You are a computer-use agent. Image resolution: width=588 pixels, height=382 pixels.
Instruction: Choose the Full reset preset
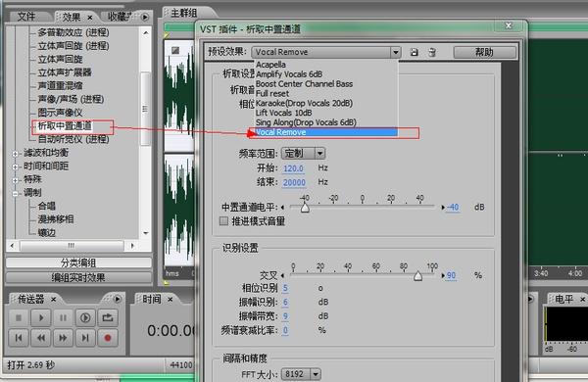click(272, 94)
